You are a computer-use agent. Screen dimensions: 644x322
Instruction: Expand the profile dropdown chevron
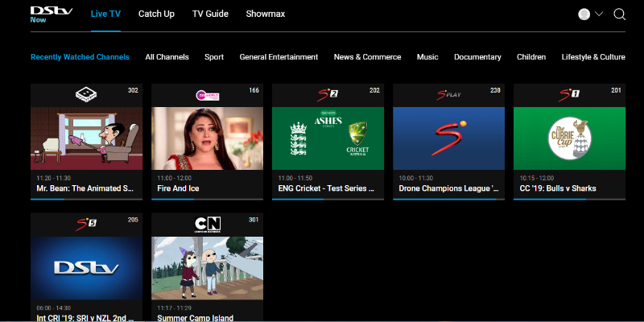(599, 14)
